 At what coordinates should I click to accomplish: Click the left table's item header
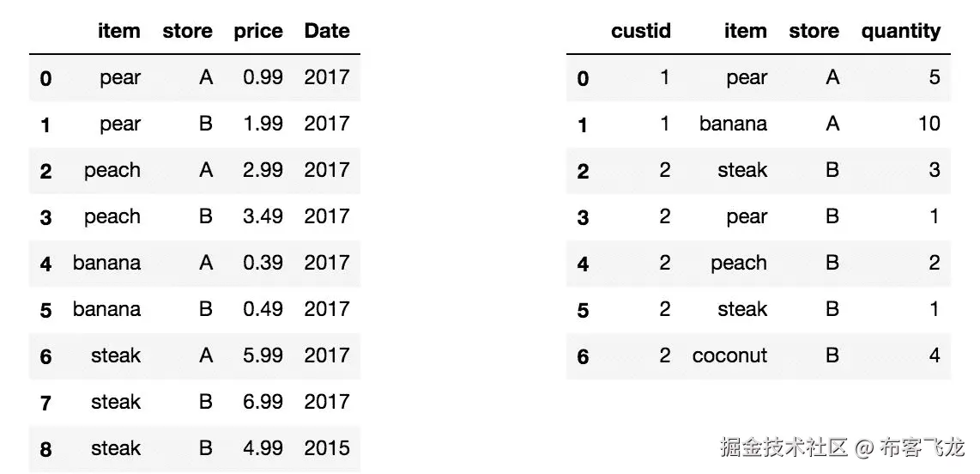(x=119, y=31)
